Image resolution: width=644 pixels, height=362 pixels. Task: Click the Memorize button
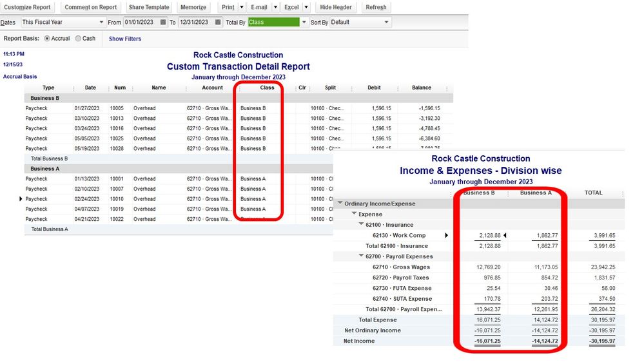[x=193, y=7]
